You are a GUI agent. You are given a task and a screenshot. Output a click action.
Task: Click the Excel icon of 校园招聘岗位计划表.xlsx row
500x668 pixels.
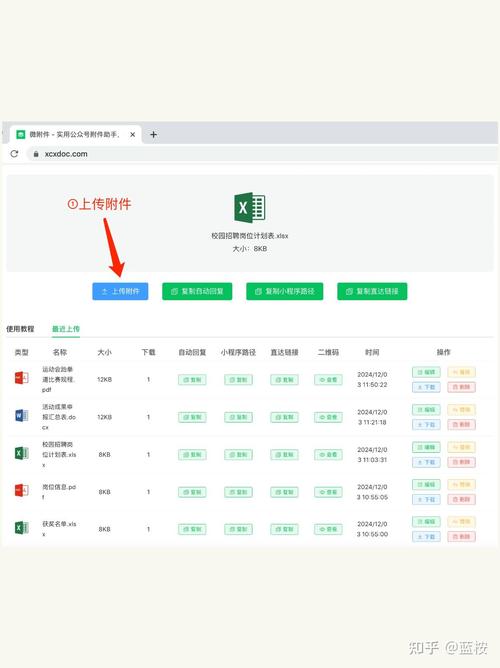(21, 453)
